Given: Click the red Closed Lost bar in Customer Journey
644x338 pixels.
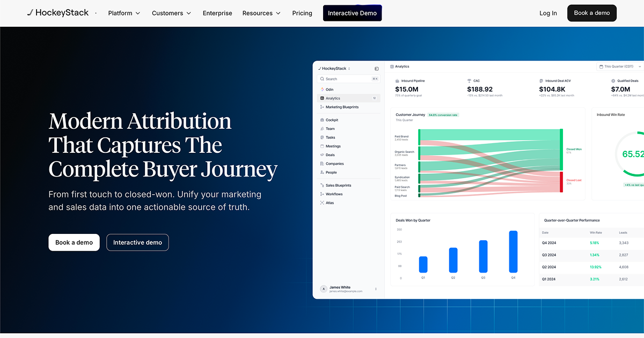Looking at the screenshot, I should 561,182.
